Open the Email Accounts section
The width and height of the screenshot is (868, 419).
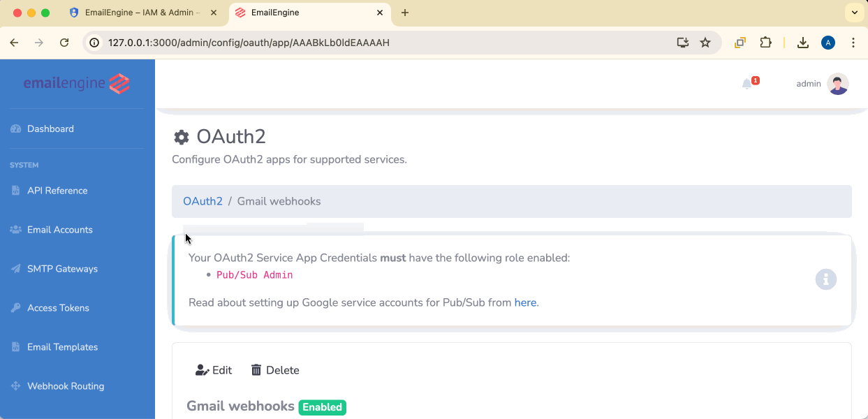(61, 229)
